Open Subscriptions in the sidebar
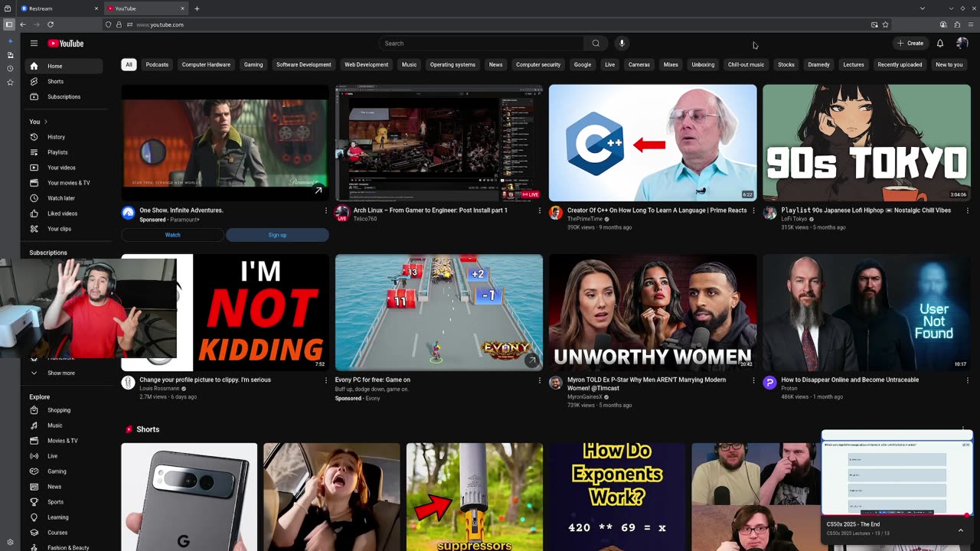 point(64,96)
